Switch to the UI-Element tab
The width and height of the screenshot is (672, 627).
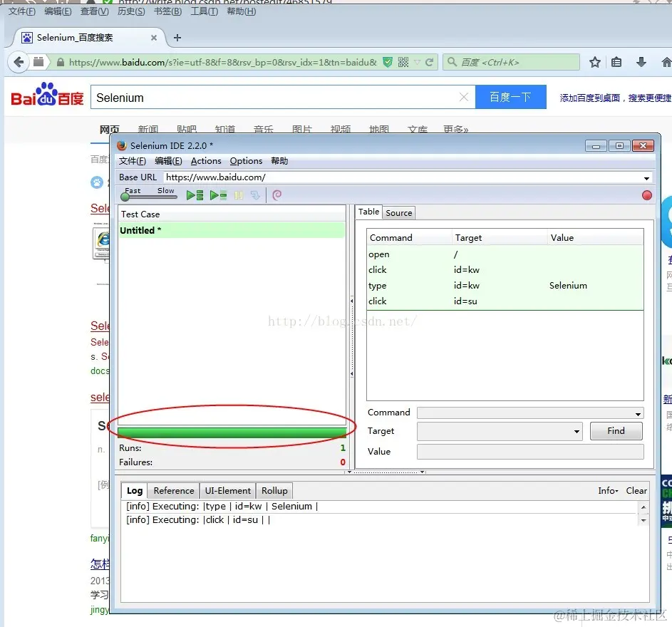coord(227,491)
